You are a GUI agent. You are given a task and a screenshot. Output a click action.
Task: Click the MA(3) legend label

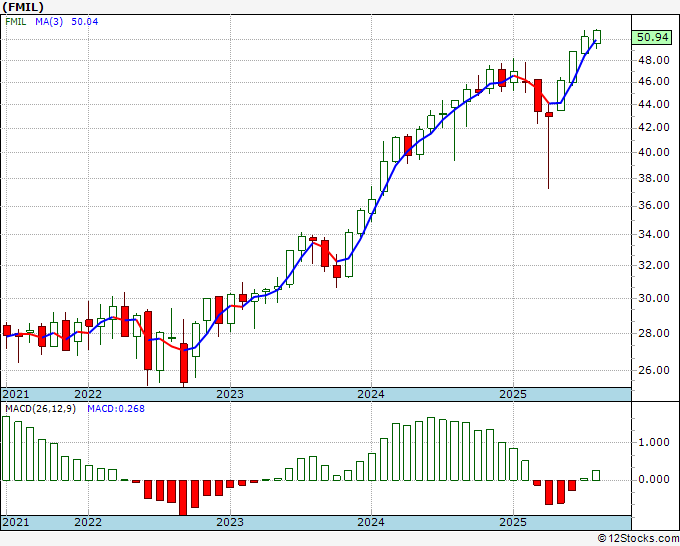point(49,22)
